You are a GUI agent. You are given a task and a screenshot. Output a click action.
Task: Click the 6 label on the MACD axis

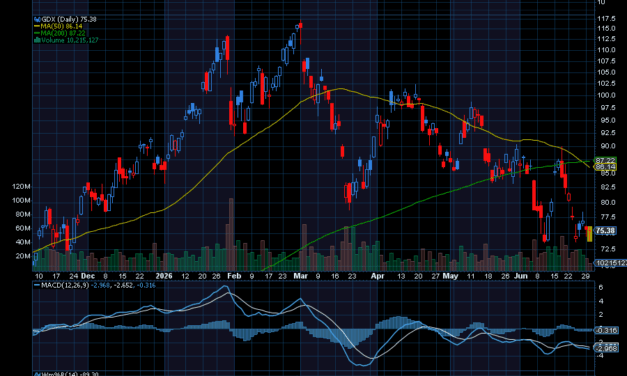pos(601,288)
